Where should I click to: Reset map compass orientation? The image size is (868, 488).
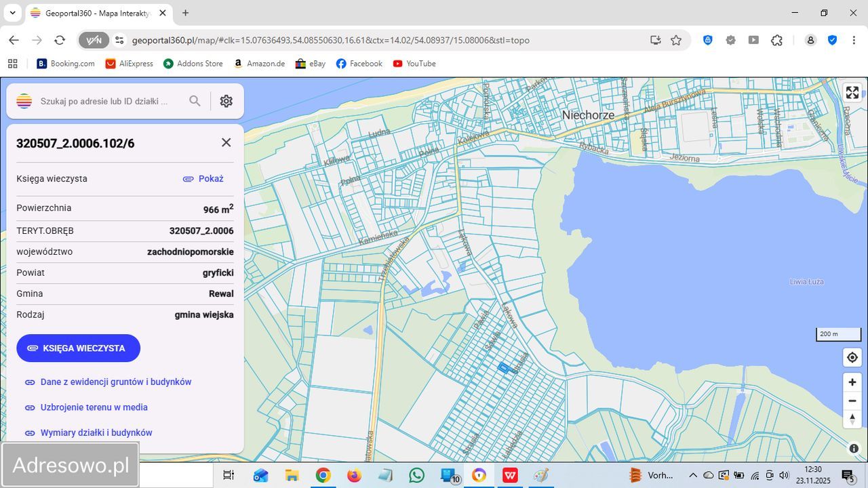click(x=852, y=419)
